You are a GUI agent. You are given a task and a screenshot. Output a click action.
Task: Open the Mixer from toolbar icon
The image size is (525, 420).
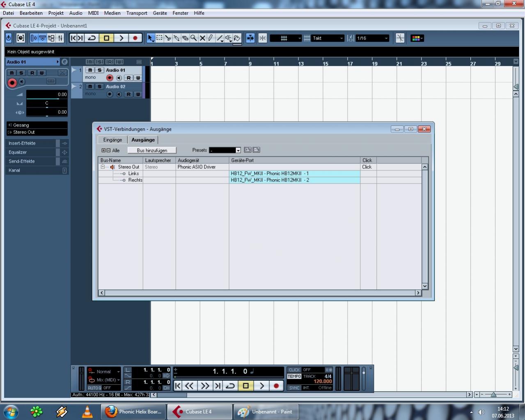60,38
